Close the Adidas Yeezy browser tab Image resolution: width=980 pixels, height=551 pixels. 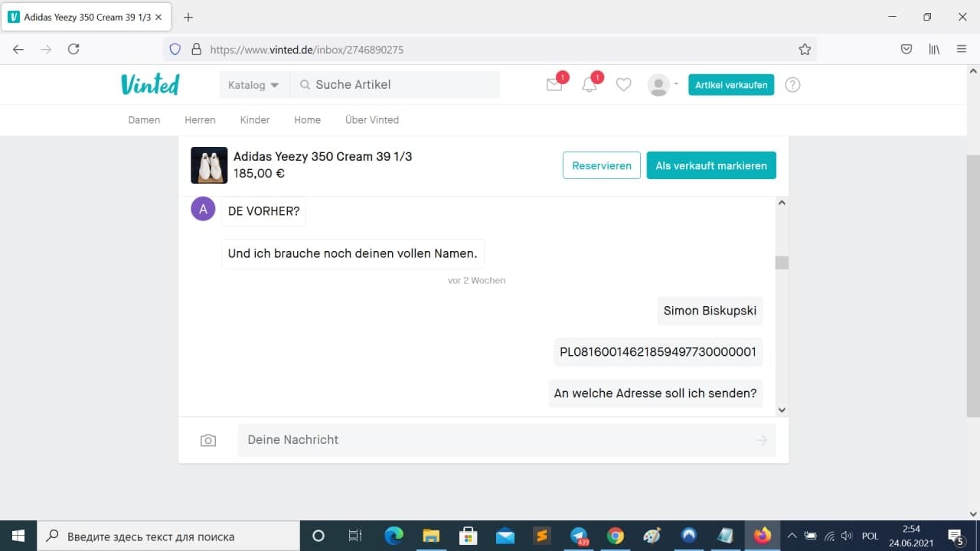[158, 17]
